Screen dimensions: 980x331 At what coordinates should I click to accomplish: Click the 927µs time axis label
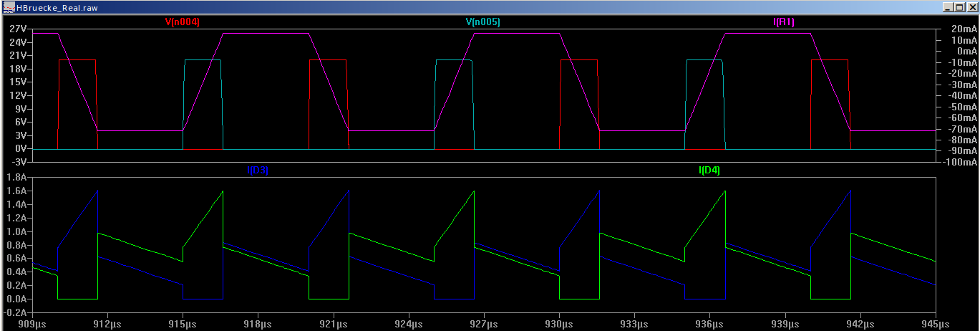(x=483, y=324)
